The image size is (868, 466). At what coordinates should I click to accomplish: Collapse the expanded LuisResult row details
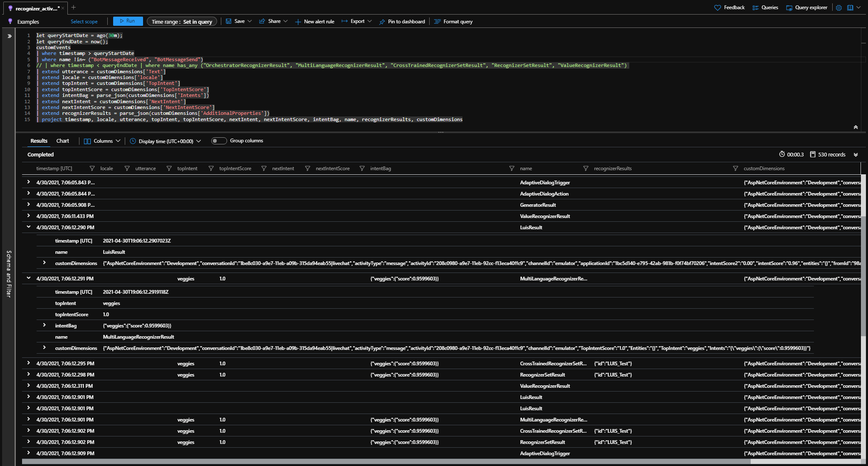tap(28, 227)
